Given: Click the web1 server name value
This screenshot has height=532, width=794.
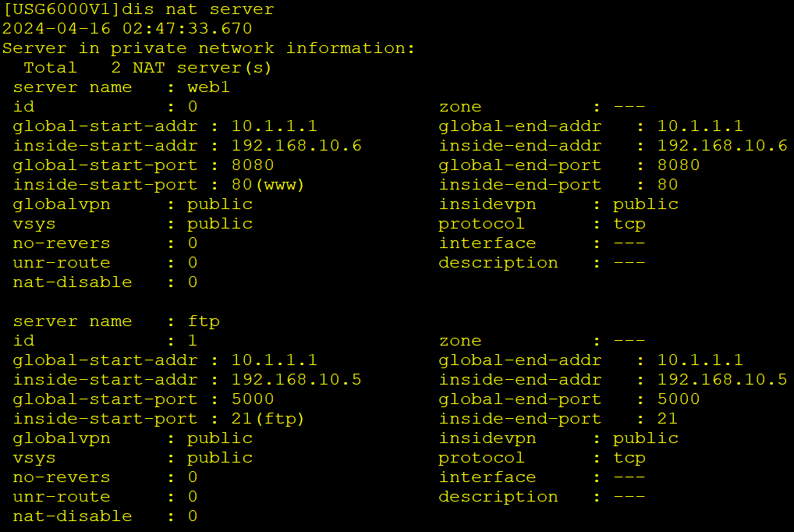Looking at the screenshot, I should [208, 87].
